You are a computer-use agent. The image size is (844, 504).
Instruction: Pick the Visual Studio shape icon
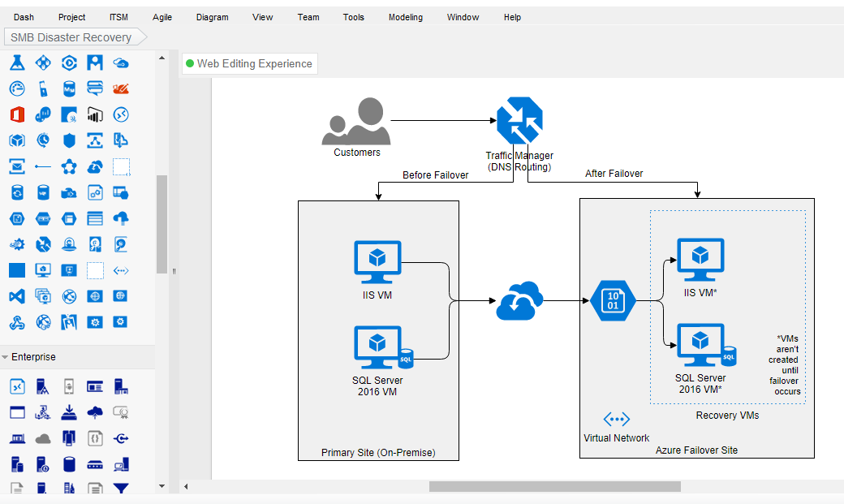click(x=17, y=296)
